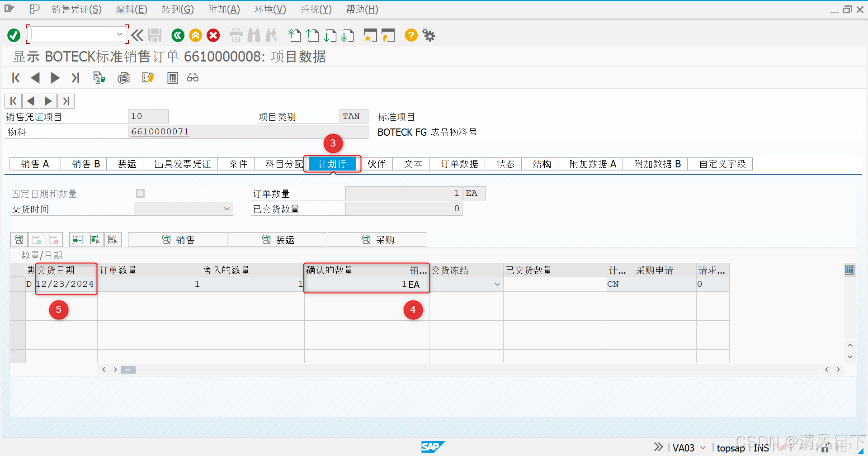Image resolution: width=868 pixels, height=456 pixels.
Task: Click the header output preview icon
Action: coord(123,78)
